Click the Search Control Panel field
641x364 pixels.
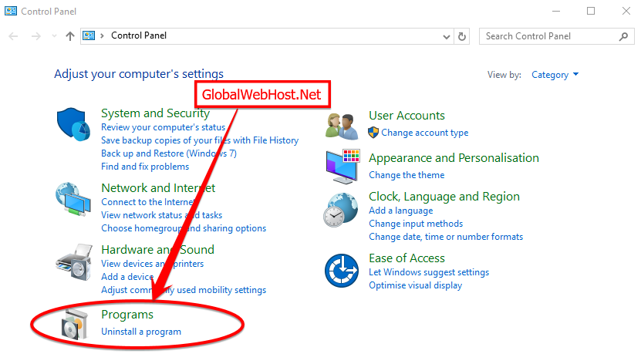tap(556, 36)
